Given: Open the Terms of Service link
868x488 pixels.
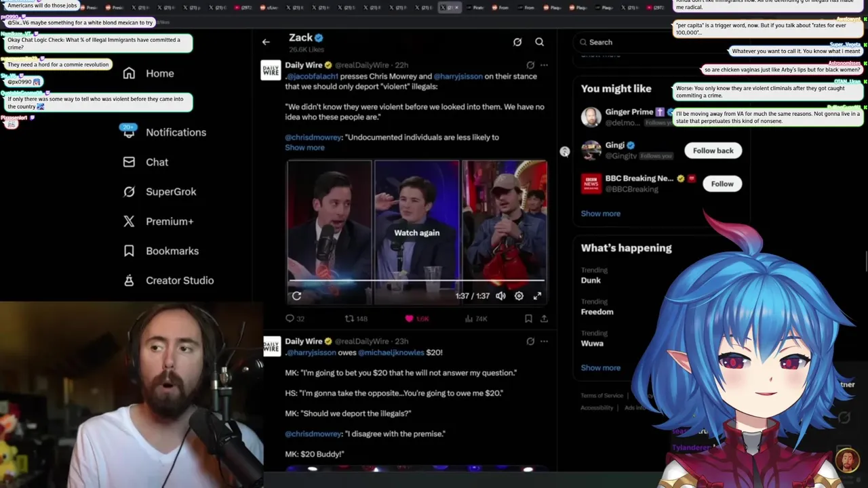Looking at the screenshot, I should (601, 395).
